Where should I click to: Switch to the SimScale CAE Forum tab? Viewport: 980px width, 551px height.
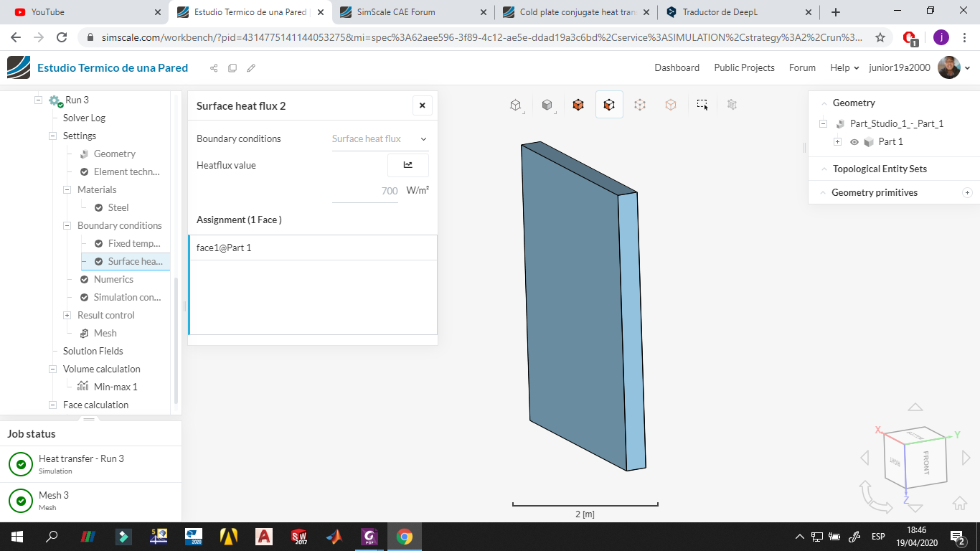click(413, 12)
